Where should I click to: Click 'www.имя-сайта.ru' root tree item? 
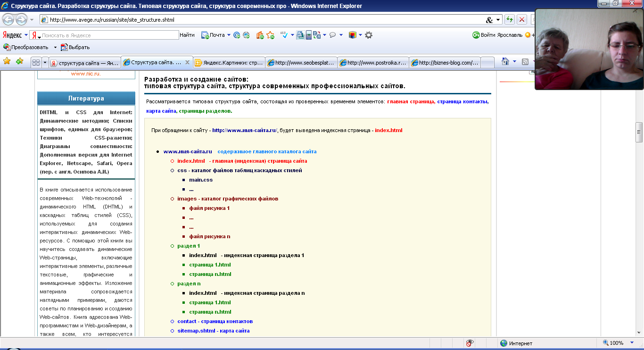point(188,151)
